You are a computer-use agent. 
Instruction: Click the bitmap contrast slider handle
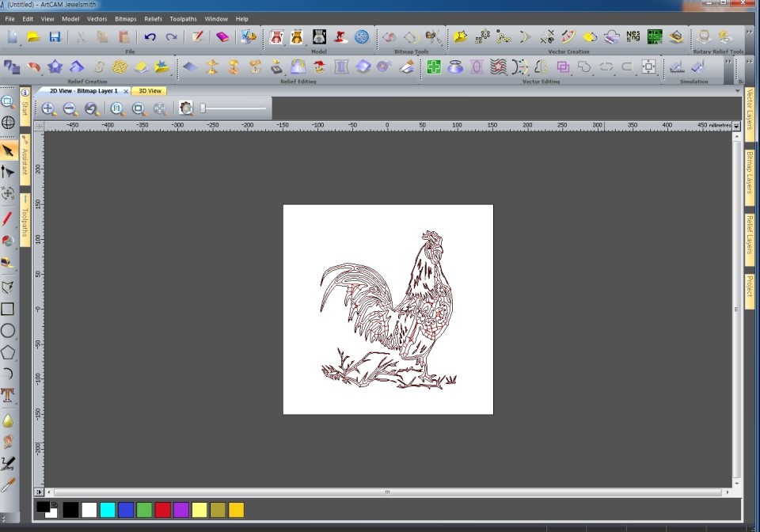203,108
